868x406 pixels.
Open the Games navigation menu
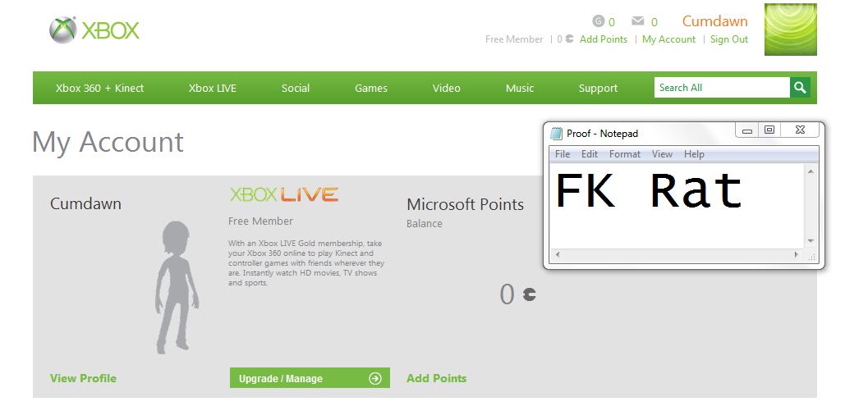[371, 88]
